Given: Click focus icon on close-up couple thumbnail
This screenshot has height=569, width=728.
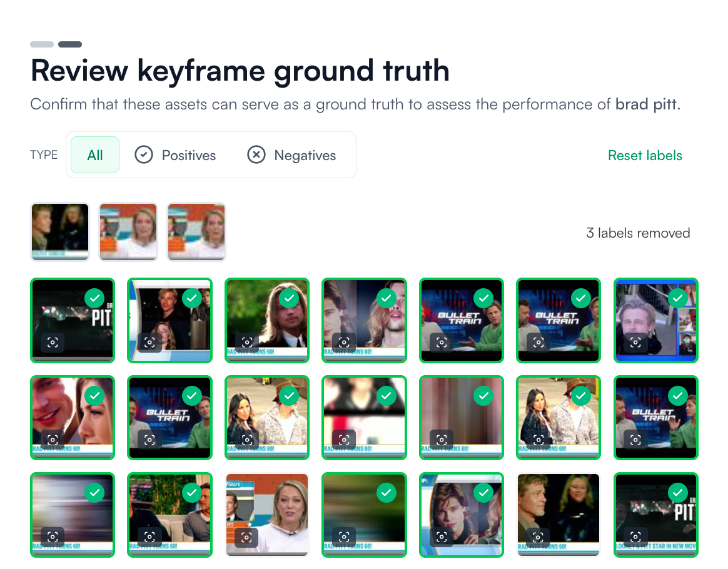Looking at the screenshot, I should [x=53, y=439].
